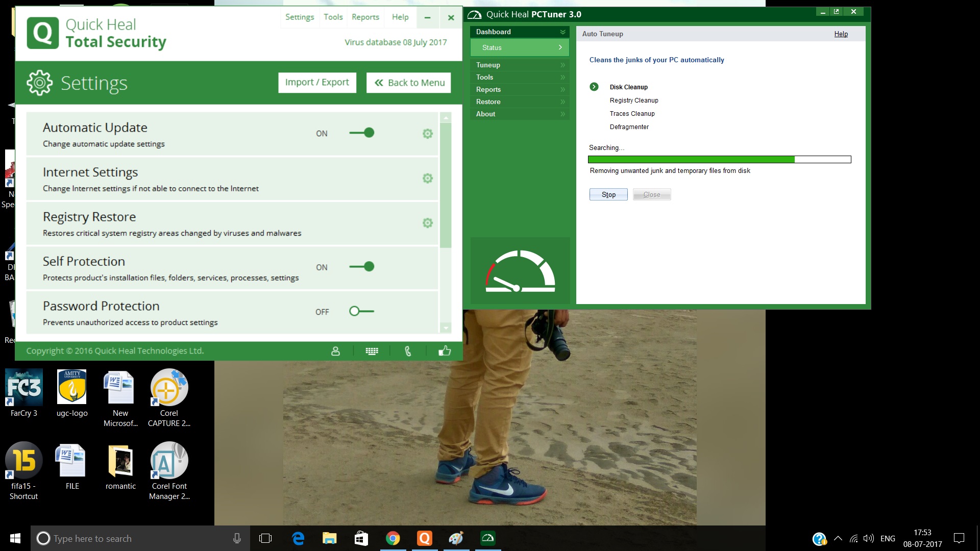Viewport: 980px width, 551px height.
Task: Click the Quick Heal Q logo
Action: pos(43,33)
